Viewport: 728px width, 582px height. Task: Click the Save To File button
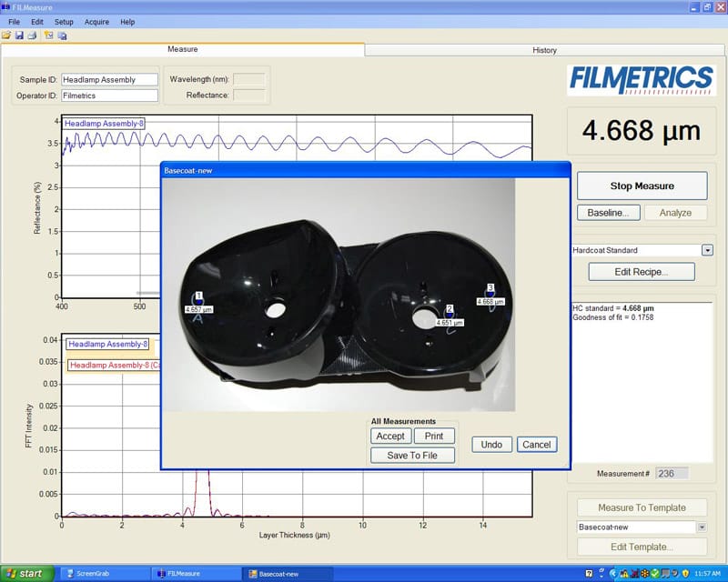click(412, 455)
